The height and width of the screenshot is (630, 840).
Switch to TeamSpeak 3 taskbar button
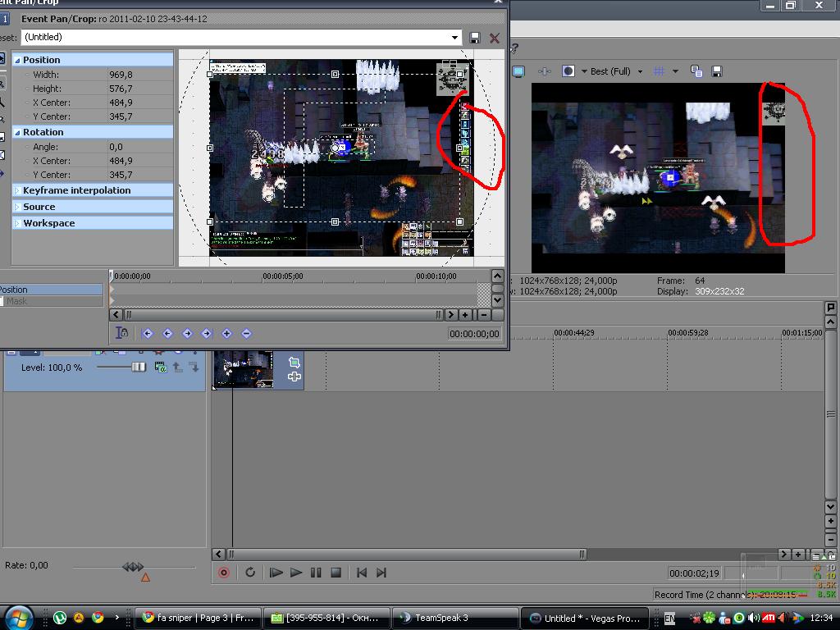coord(454,618)
